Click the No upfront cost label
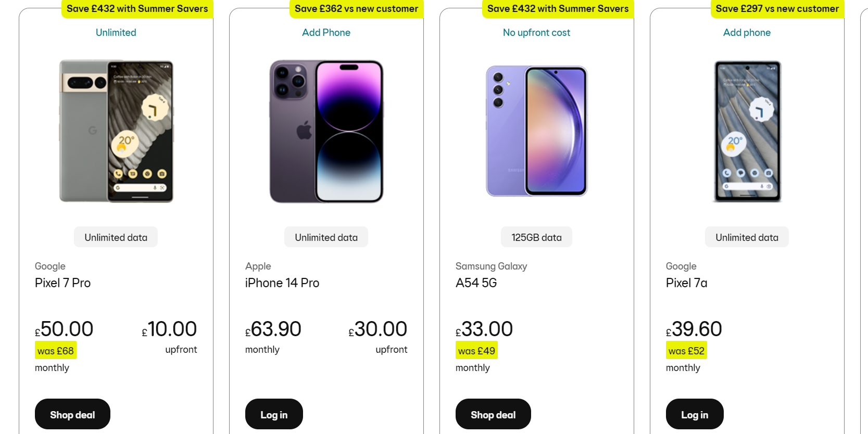Viewport: 868px width, 434px height. click(537, 32)
